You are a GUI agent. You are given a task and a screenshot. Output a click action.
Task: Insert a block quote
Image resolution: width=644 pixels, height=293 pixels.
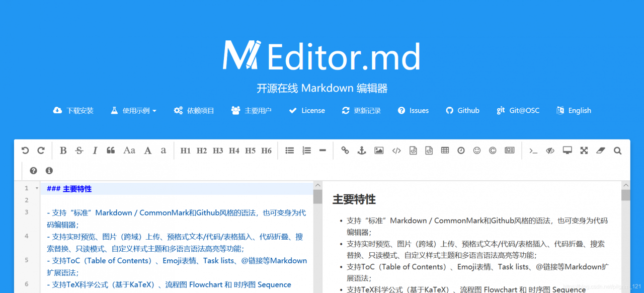point(111,151)
